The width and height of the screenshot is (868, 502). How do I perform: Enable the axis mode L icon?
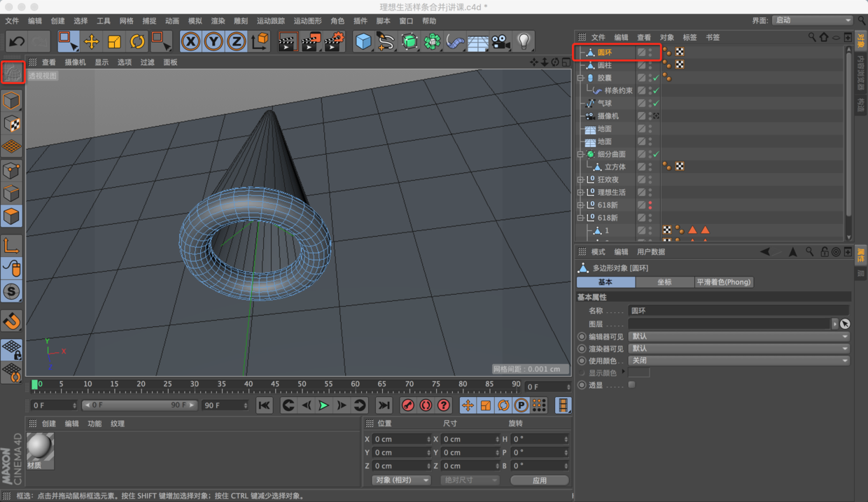pyautogui.click(x=12, y=245)
